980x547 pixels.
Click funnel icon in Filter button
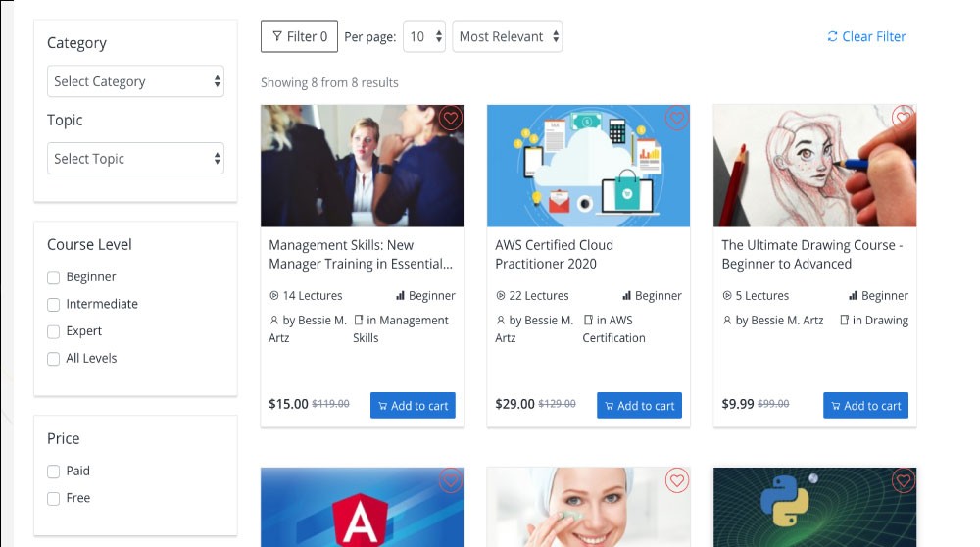[x=277, y=37]
